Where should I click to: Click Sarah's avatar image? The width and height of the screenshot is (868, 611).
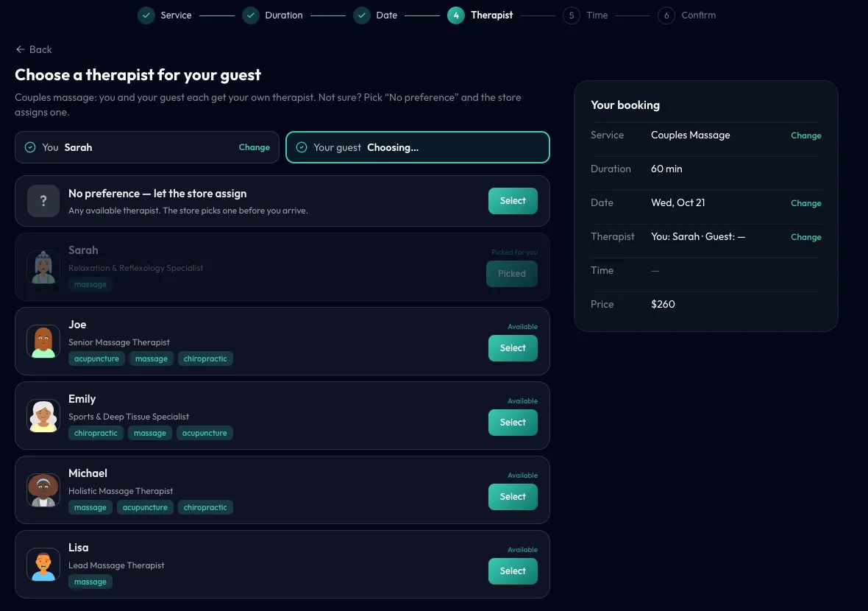click(43, 267)
